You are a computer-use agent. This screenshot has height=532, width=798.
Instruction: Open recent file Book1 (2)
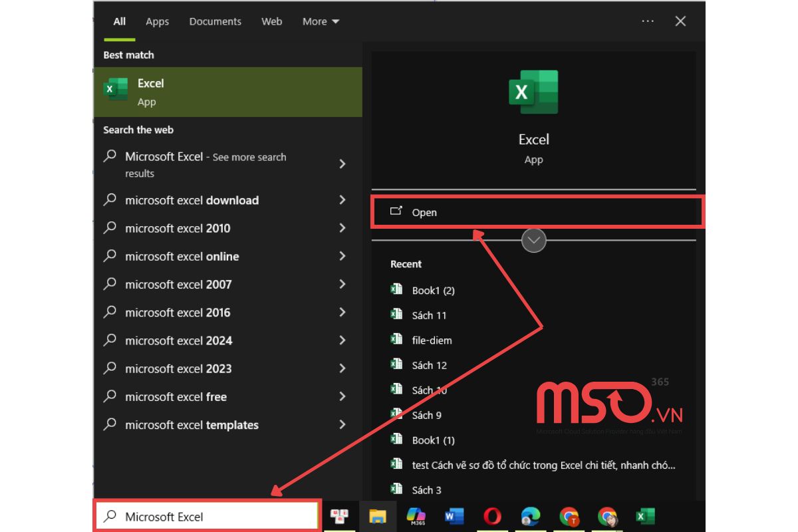point(433,290)
